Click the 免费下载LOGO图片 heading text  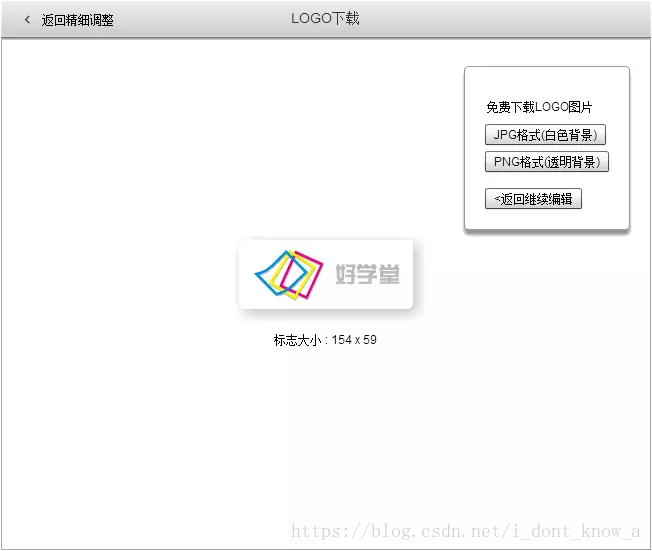click(x=539, y=107)
